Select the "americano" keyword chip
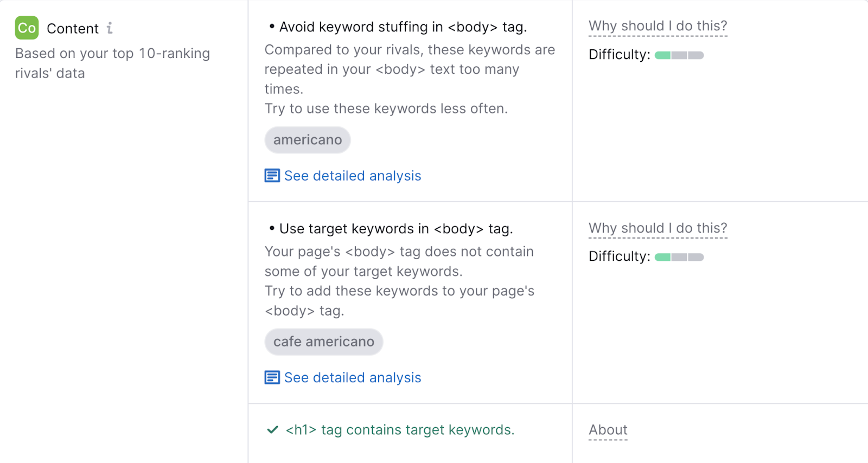This screenshot has height=463, width=868. coord(308,140)
